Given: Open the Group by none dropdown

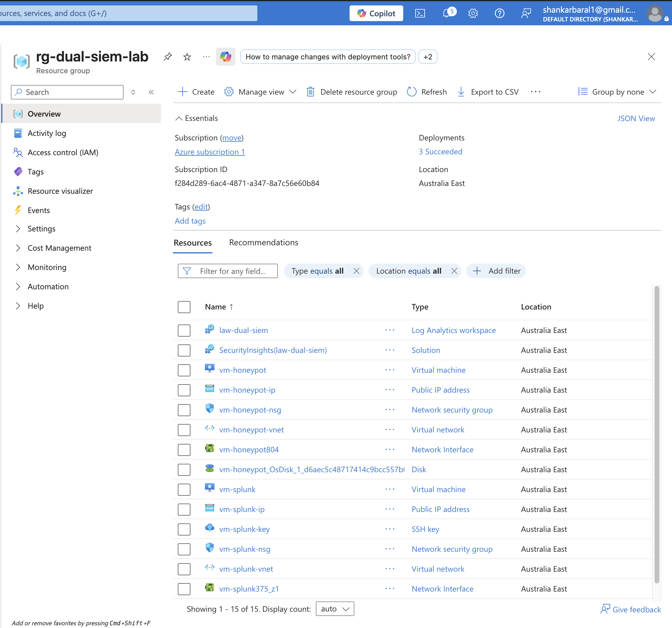Looking at the screenshot, I should (x=617, y=92).
